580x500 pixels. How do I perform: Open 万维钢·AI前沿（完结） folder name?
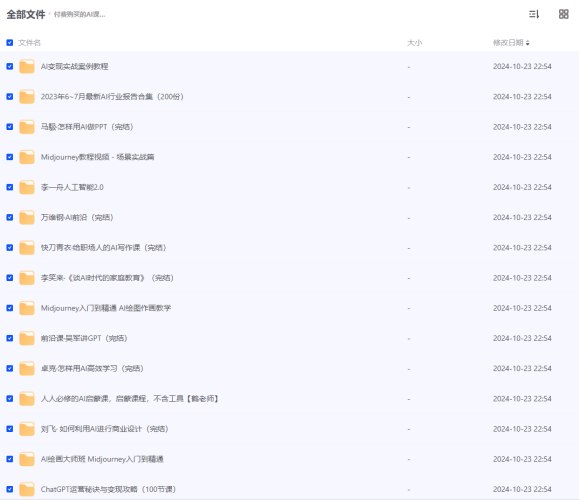click(x=77, y=217)
